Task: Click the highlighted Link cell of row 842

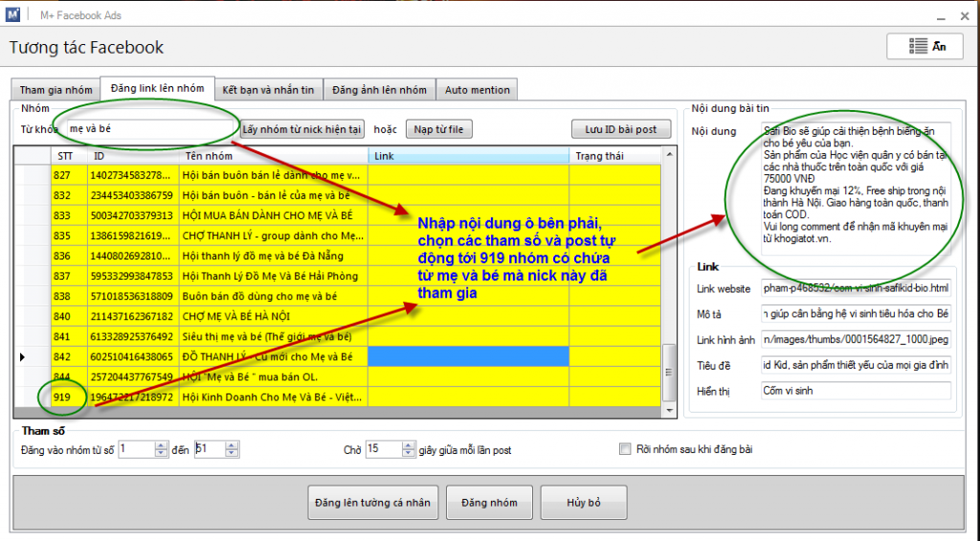Action: coord(469,356)
